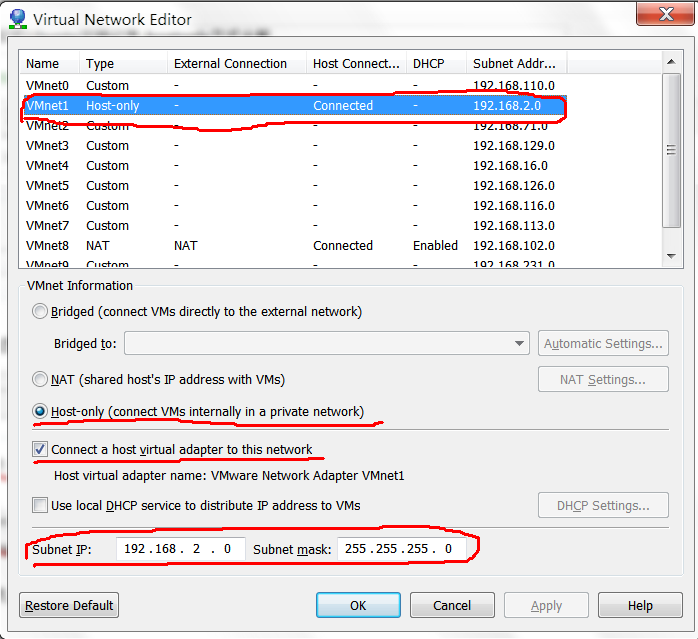Click the Subnet Addr... column header
The height and width of the screenshot is (639, 698).
point(516,63)
